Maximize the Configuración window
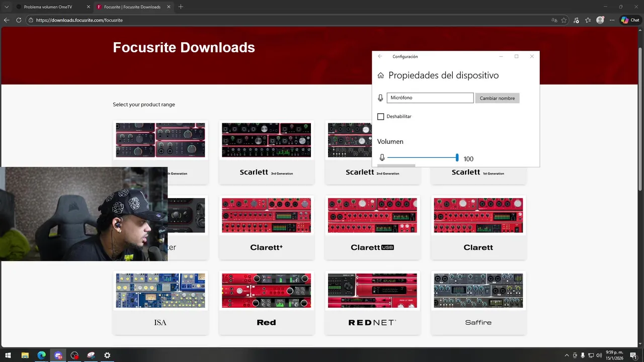The image size is (644, 362). [516, 56]
